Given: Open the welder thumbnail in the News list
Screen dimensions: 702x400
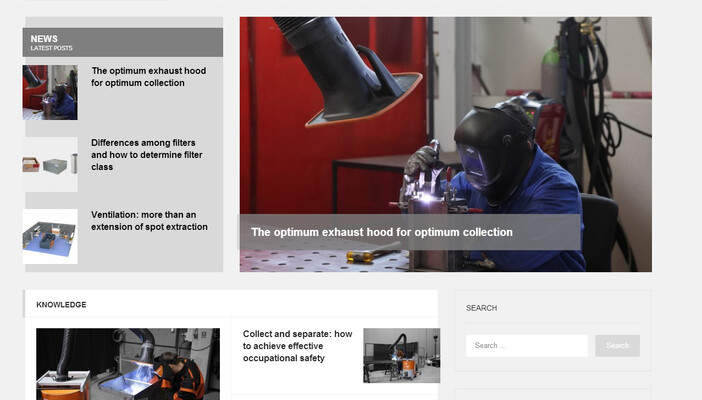Looking at the screenshot, I should coord(50,92).
